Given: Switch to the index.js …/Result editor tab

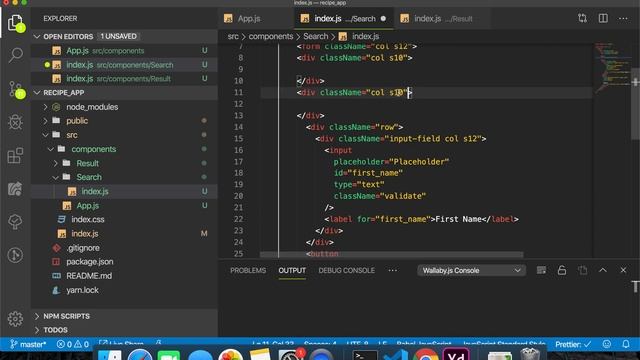Looking at the screenshot, I should tap(442, 18).
